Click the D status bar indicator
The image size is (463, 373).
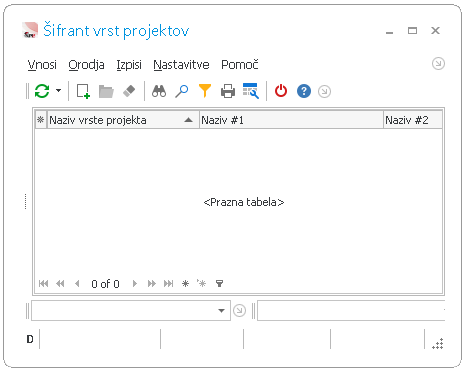pos(30,339)
